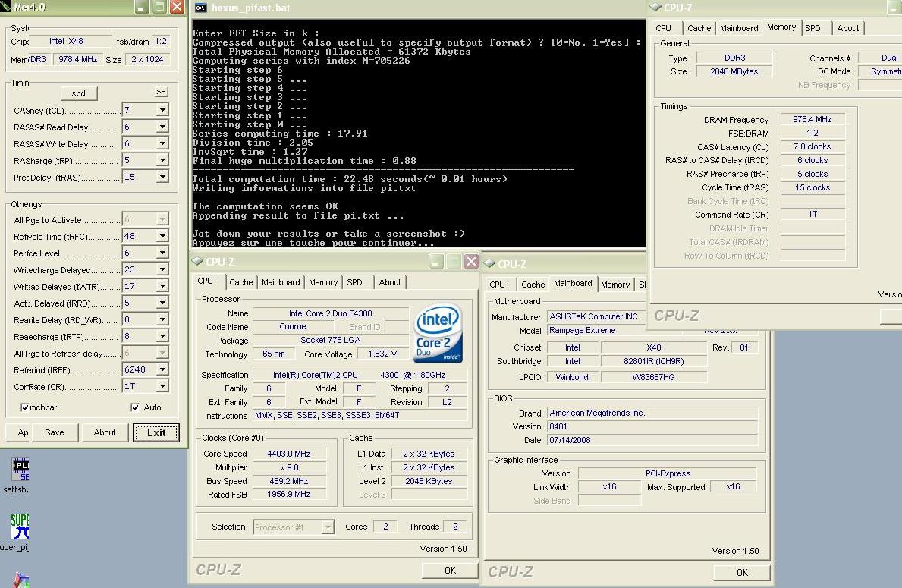Click the CAS# Latency 7.0 clocks field
This screenshot has height=588, width=902.
812,146
